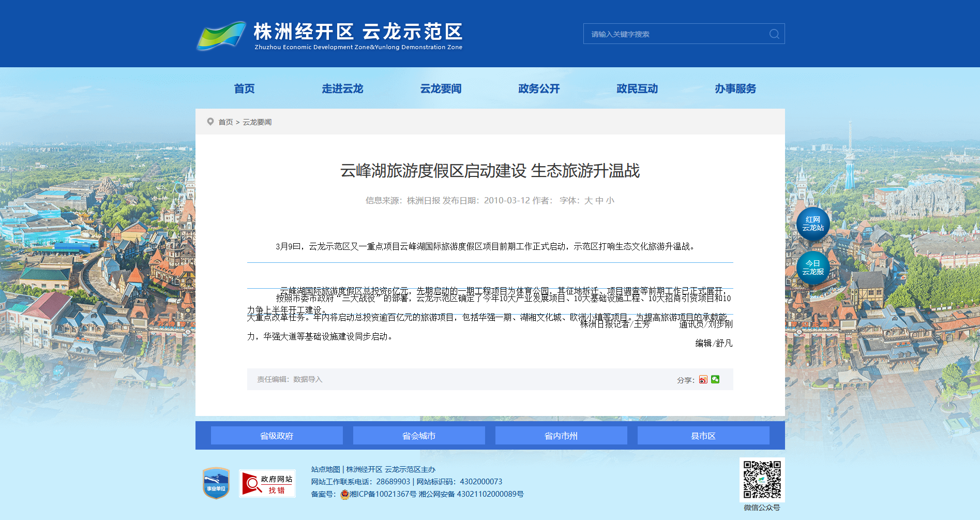Click the search magnifier icon
Screen dimensions: 980x520
coord(774,34)
